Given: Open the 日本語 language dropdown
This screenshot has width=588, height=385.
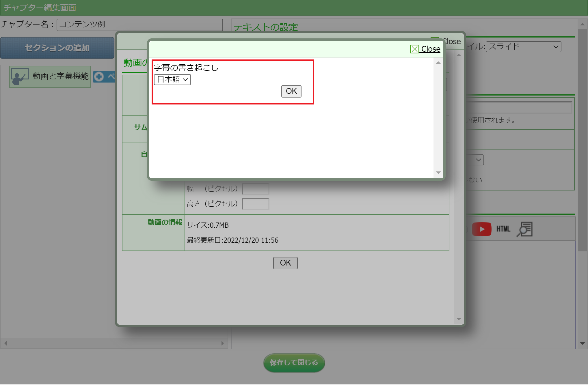Looking at the screenshot, I should click(x=172, y=80).
